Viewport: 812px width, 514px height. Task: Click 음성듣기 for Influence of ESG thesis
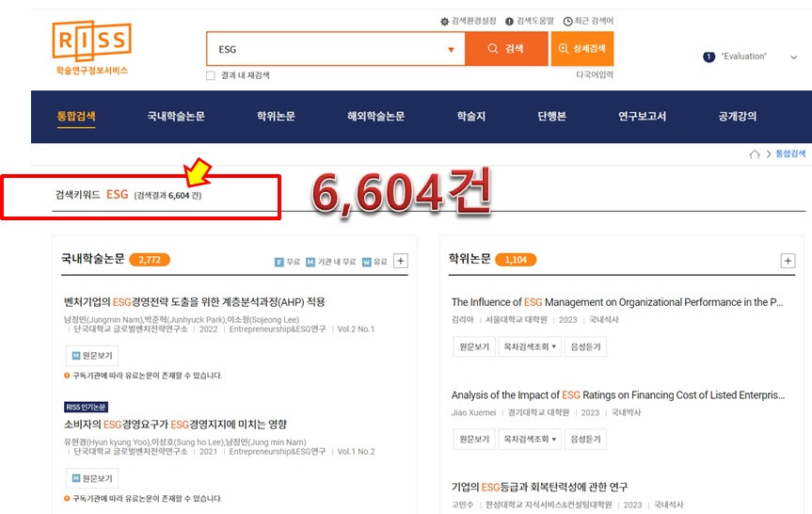(x=585, y=346)
